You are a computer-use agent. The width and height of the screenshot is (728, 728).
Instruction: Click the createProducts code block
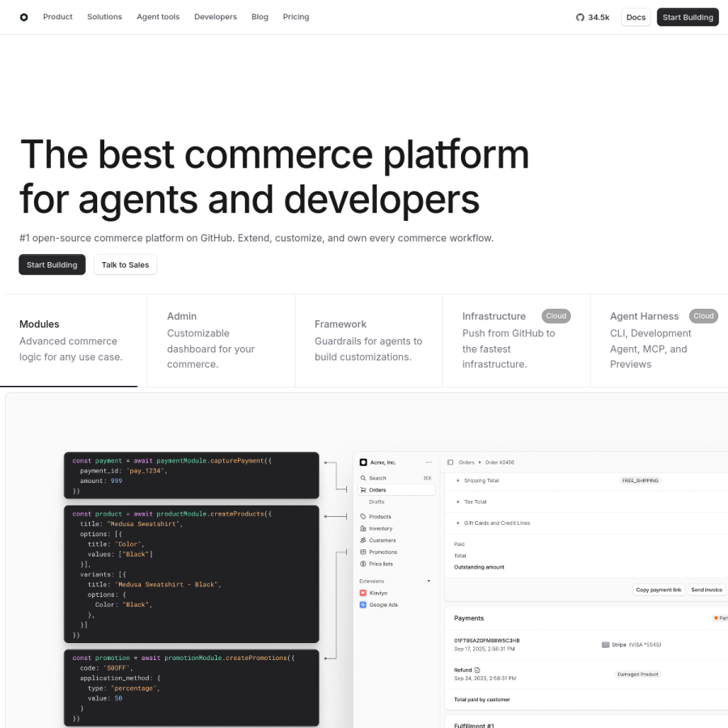pos(191,574)
